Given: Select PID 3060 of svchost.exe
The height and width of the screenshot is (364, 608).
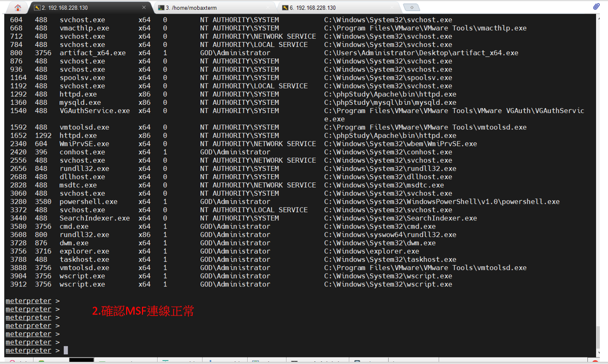Looking at the screenshot, I should (x=18, y=193).
